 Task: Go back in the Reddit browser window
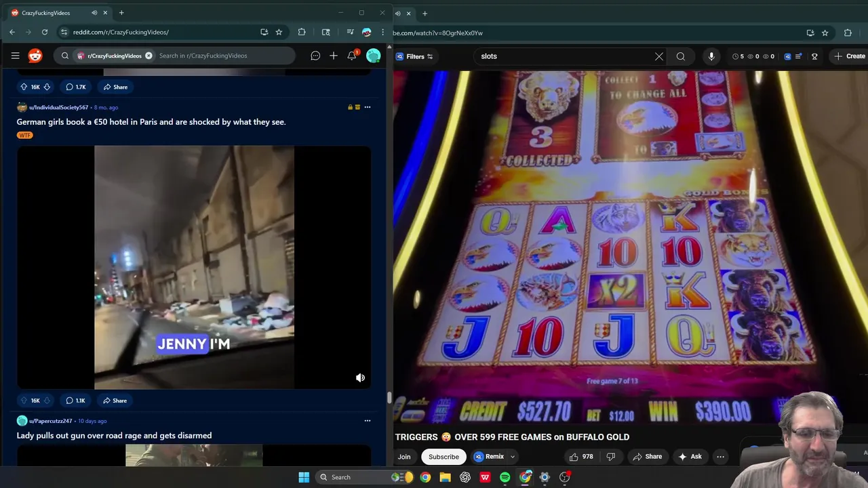12,32
